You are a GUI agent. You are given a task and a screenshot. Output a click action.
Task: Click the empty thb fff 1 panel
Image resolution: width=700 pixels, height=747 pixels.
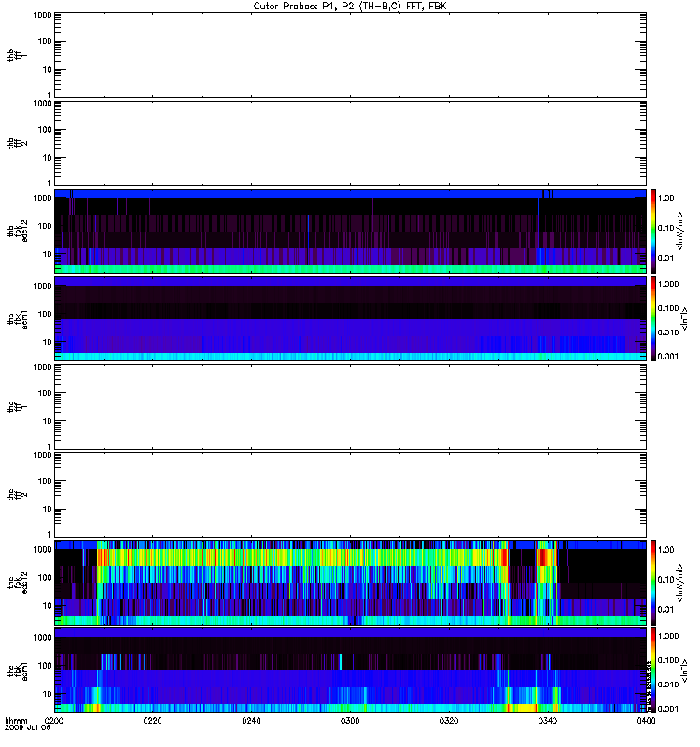351,55
